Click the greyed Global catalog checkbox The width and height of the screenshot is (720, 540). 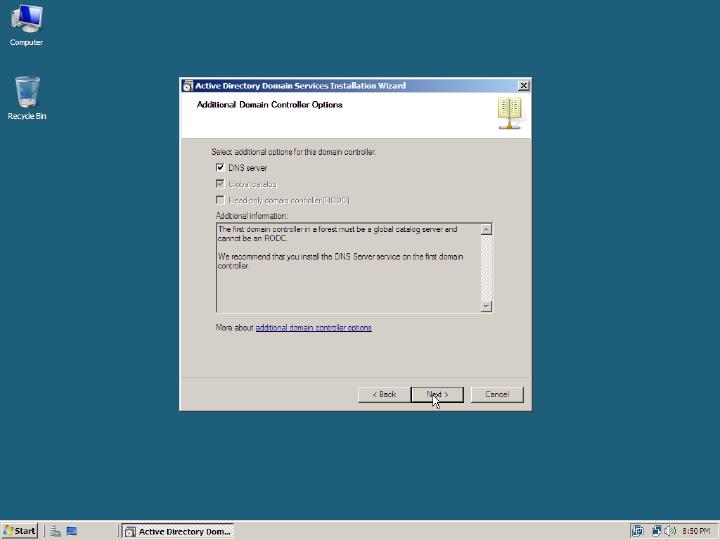click(220, 184)
